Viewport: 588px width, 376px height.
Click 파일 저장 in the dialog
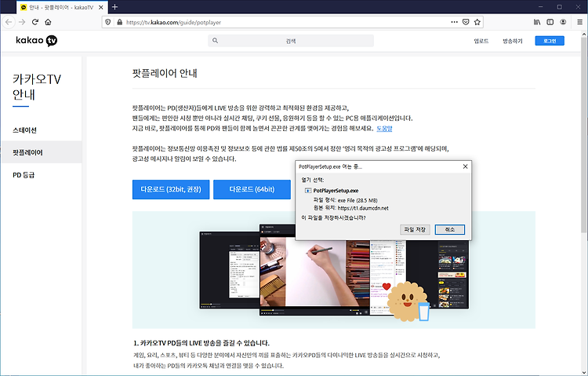point(415,229)
